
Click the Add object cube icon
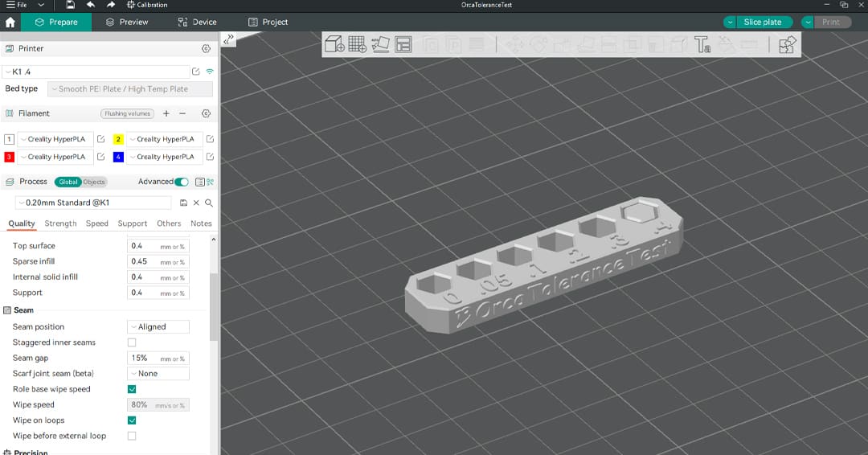pos(334,44)
